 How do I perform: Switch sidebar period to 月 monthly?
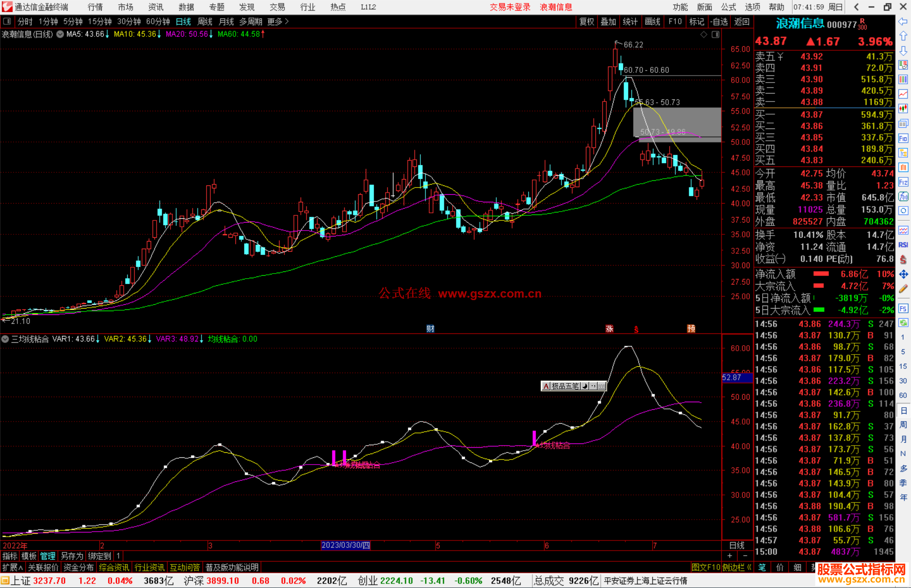pyautogui.click(x=903, y=440)
